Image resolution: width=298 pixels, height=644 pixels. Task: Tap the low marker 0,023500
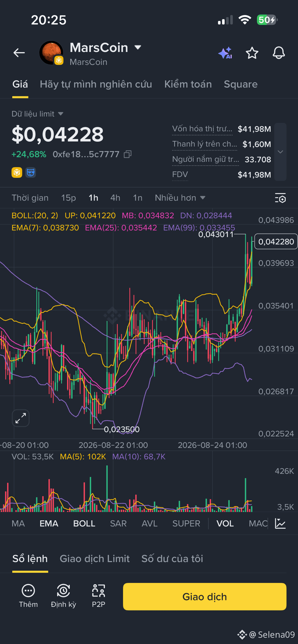click(122, 429)
